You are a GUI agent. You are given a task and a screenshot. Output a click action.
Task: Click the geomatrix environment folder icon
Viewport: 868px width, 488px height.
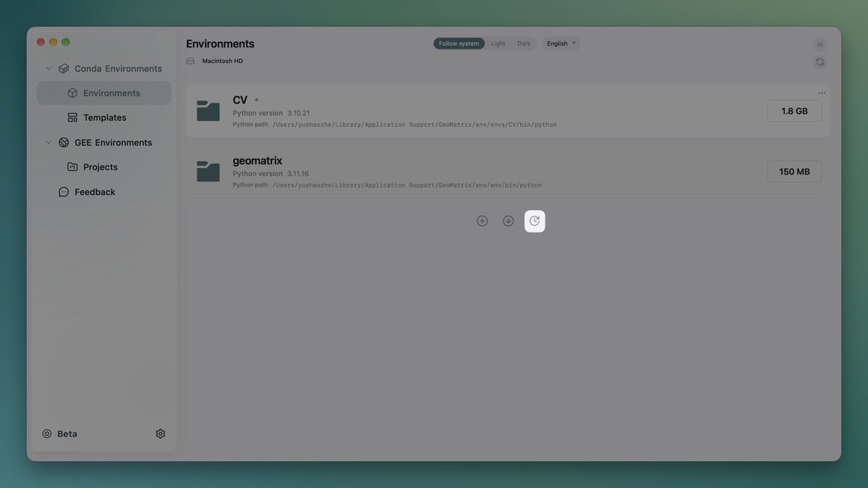[208, 172]
